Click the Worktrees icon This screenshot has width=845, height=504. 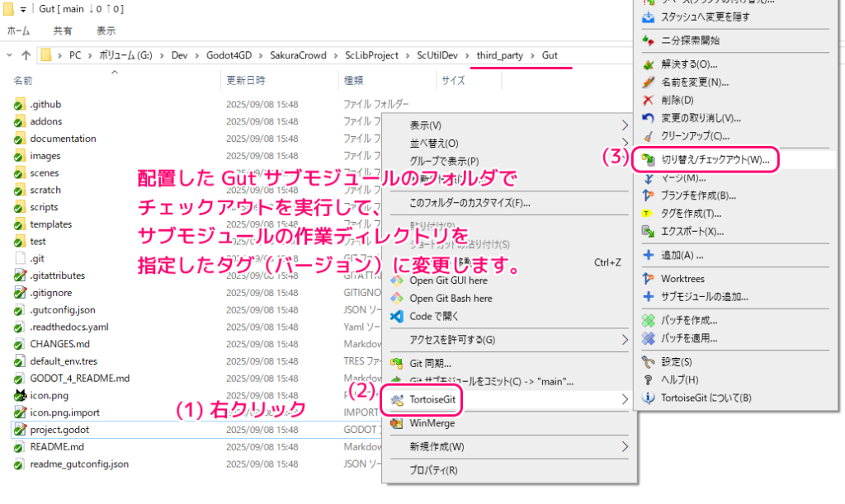(649, 279)
